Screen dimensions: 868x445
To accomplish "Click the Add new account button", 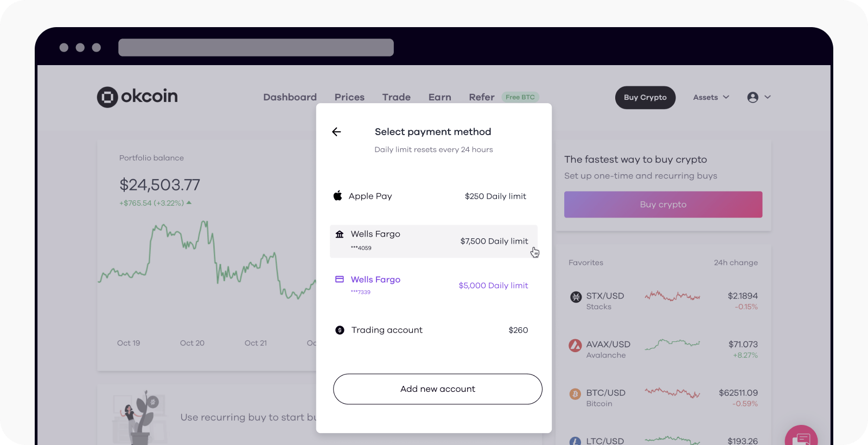I will [437, 389].
